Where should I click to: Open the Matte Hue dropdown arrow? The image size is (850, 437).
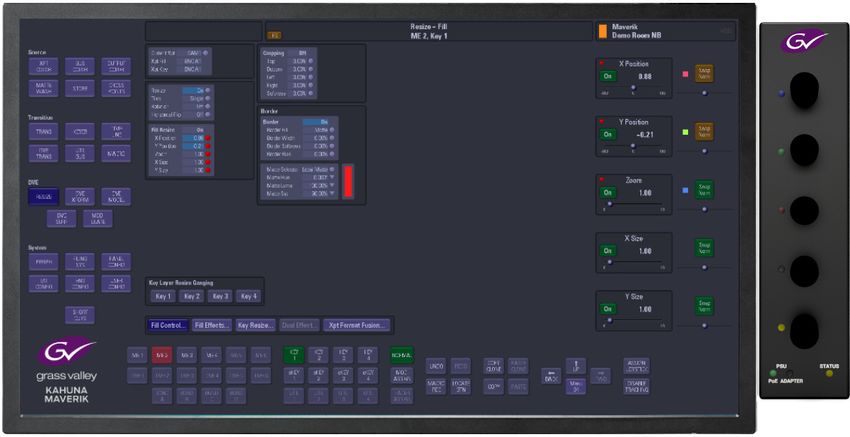click(332, 178)
